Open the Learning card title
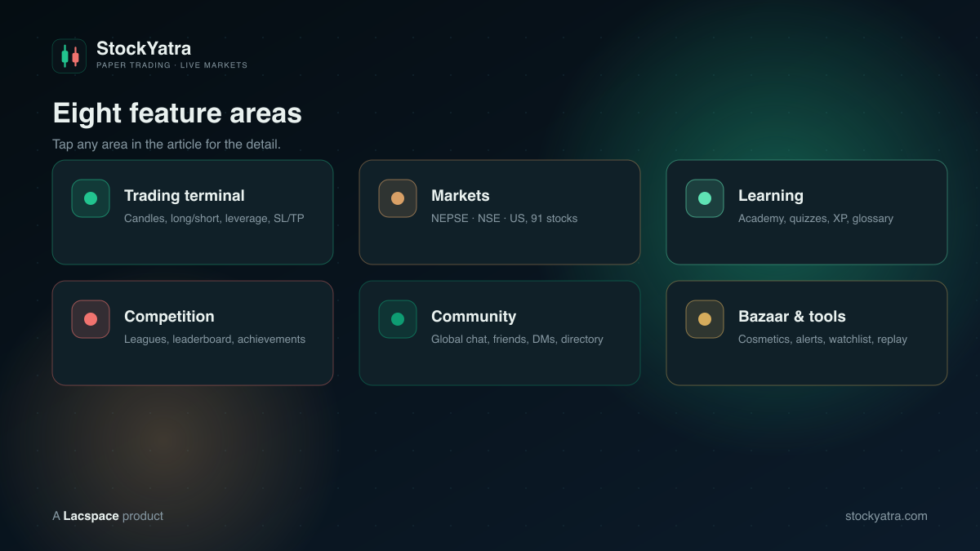 pos(771,196)
